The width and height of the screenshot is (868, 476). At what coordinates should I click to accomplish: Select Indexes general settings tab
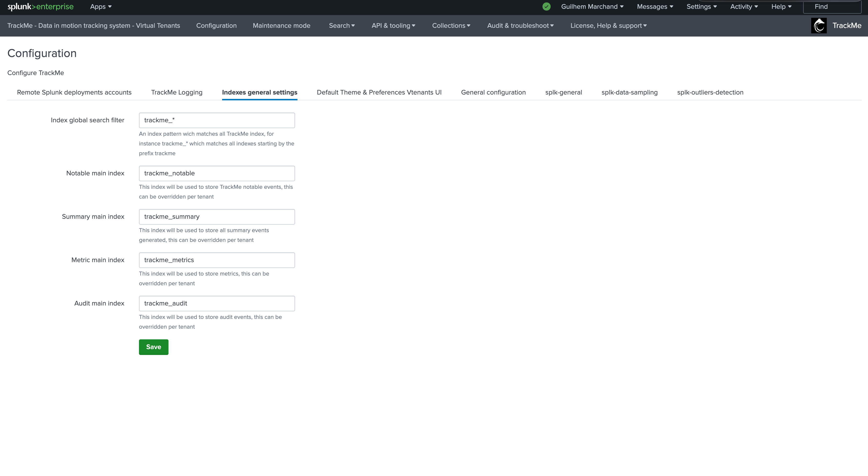[x=259, y=92]
